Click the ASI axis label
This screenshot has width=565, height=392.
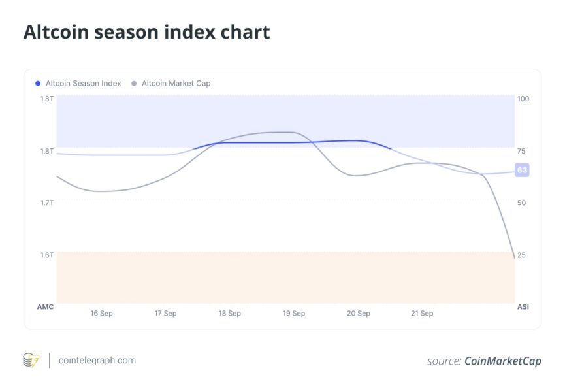point(523,306)
